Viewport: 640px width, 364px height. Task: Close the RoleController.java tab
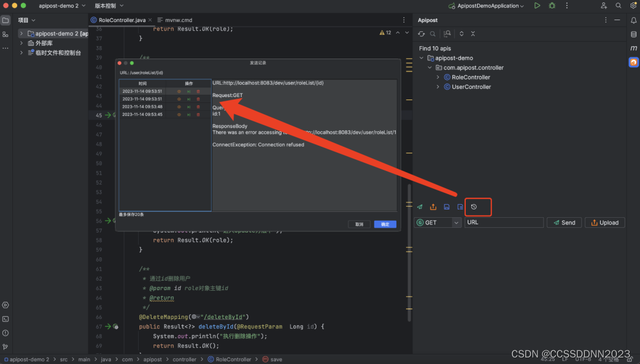pyautogui.click(x=150, y=20)
